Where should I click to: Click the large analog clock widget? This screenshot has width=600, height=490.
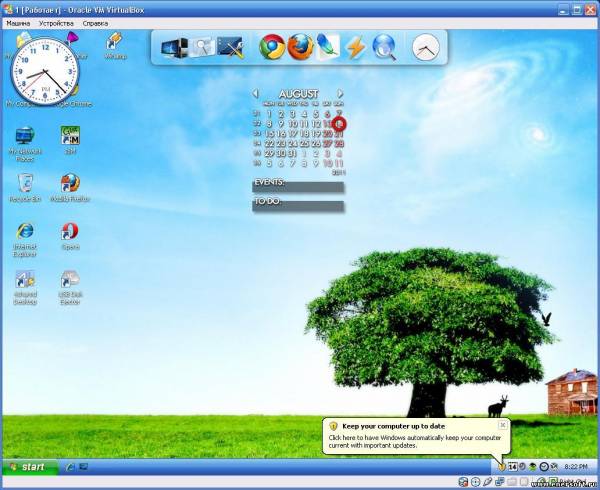[45, 72]
